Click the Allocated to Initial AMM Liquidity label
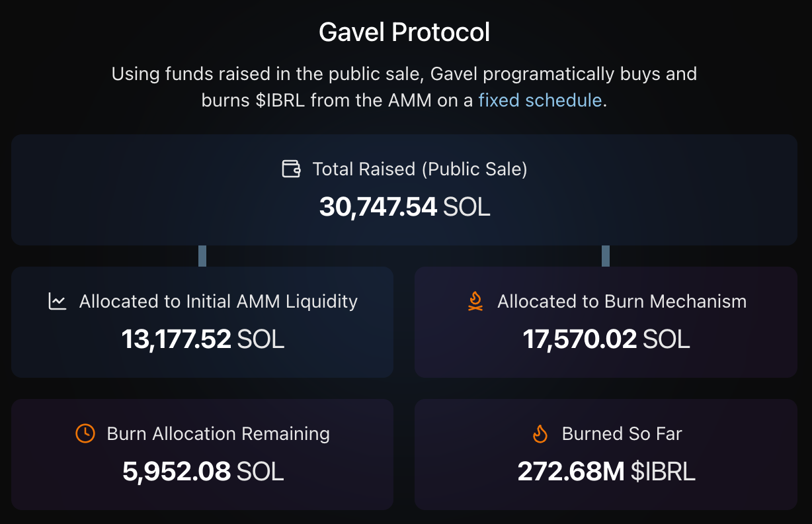The width and height of the screenshot is (812, 524). (218, 302)
